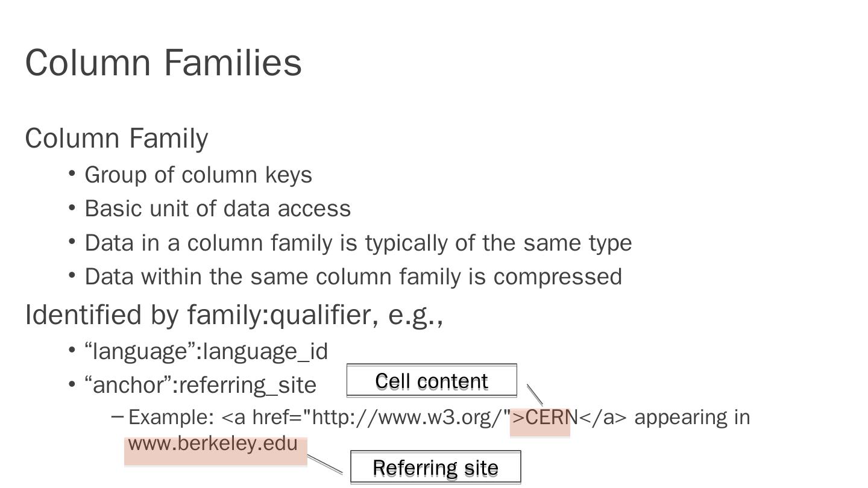Viewport: 868px width, 488px height.
Task: Click the "Column Families" slide title
Action: (x=163, y=63)
